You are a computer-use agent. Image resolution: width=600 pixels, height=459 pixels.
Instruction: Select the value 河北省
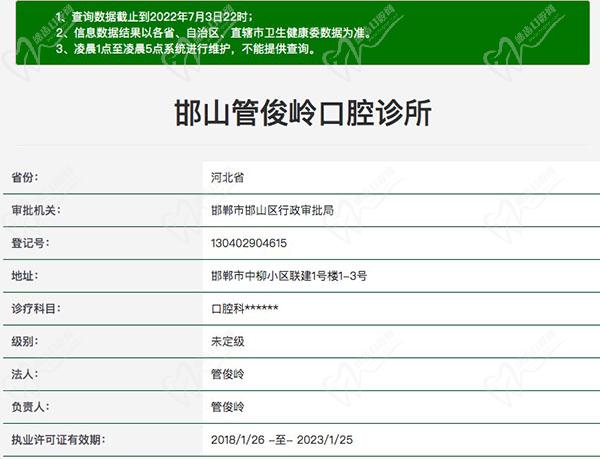[227, 177]
